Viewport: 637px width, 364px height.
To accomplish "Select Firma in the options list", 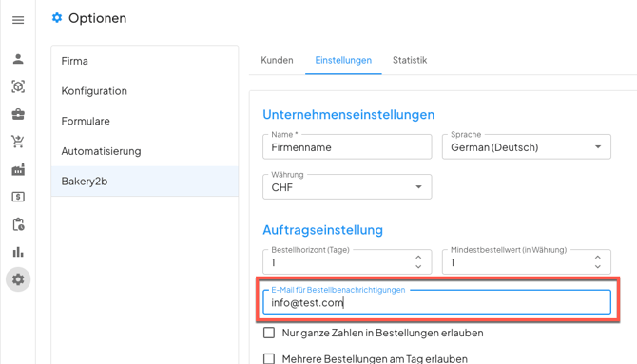I will point(145,61).
